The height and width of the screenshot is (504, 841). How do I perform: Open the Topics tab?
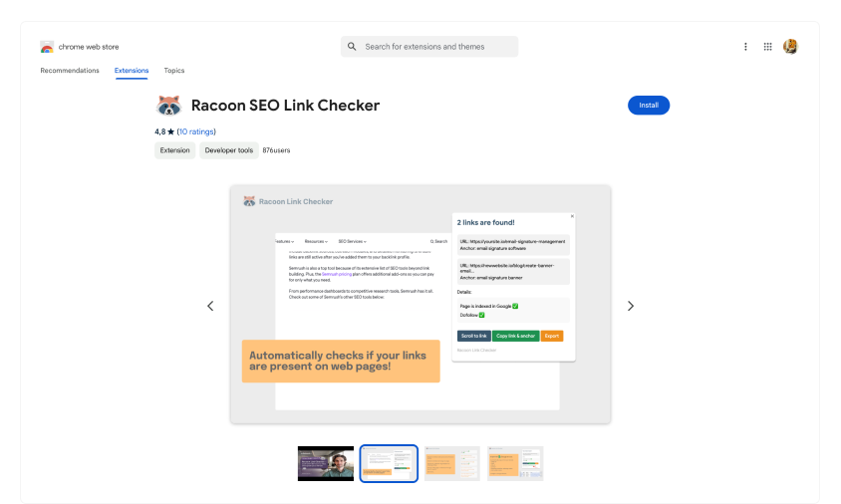tap(174, 71)
